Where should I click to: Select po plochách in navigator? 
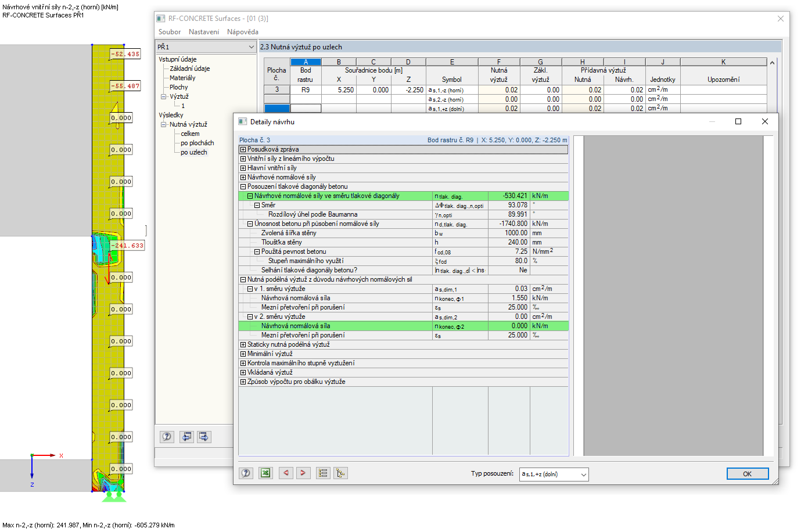coord(197,143)
